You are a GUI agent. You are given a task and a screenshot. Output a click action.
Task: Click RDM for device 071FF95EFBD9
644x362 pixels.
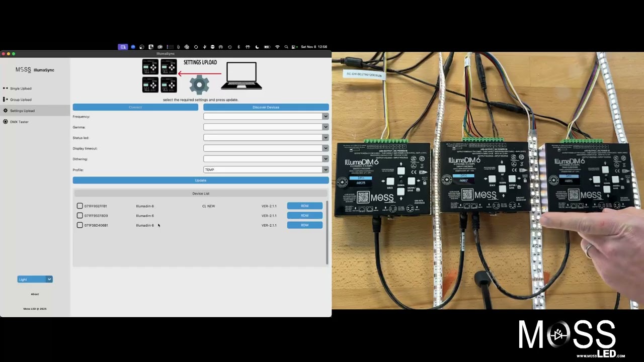(x=304, y=216)
